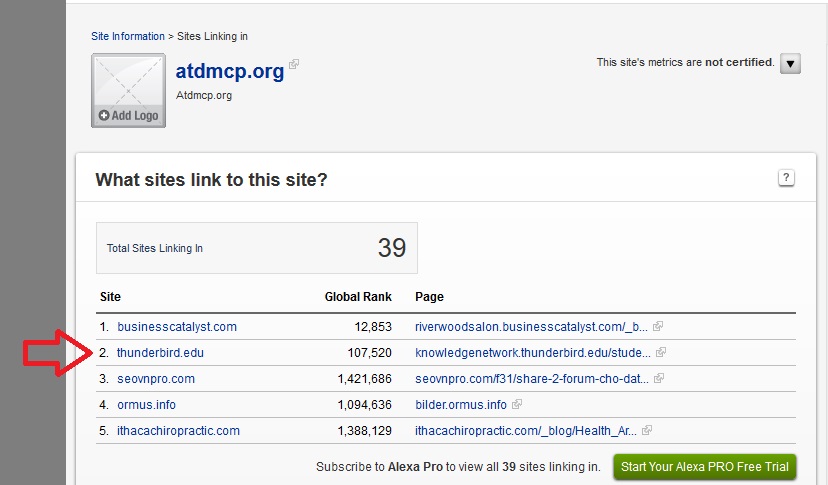
Task: Click external link icon for seovnpro.com/f31 page
Action: [x=659, y=378]
